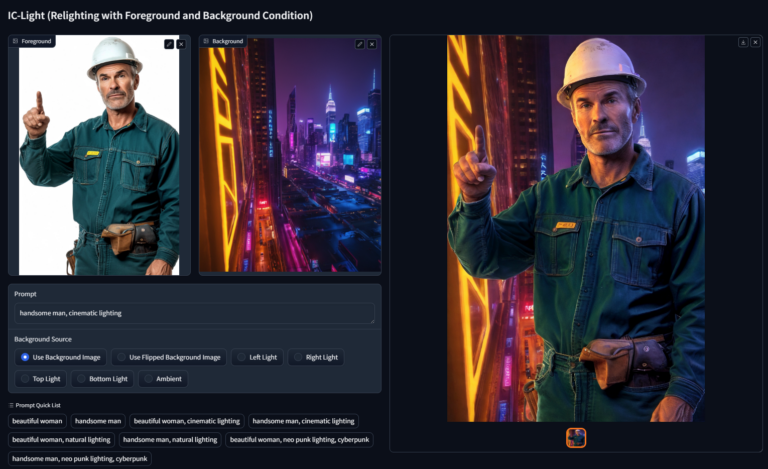768x469 pixels.
Task: Remove the Foreground image with X icon
Action: pyautogui.click(x=181, y=44)
